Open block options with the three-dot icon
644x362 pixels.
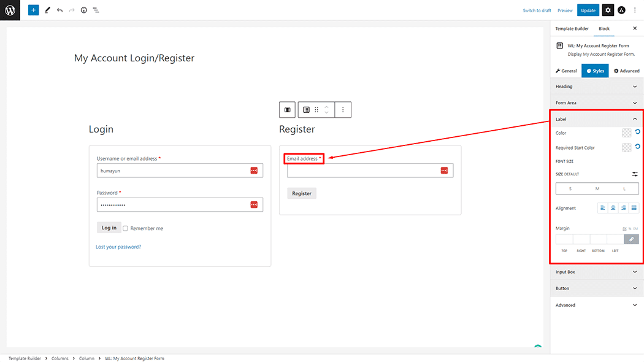click(x=342, y=109)
